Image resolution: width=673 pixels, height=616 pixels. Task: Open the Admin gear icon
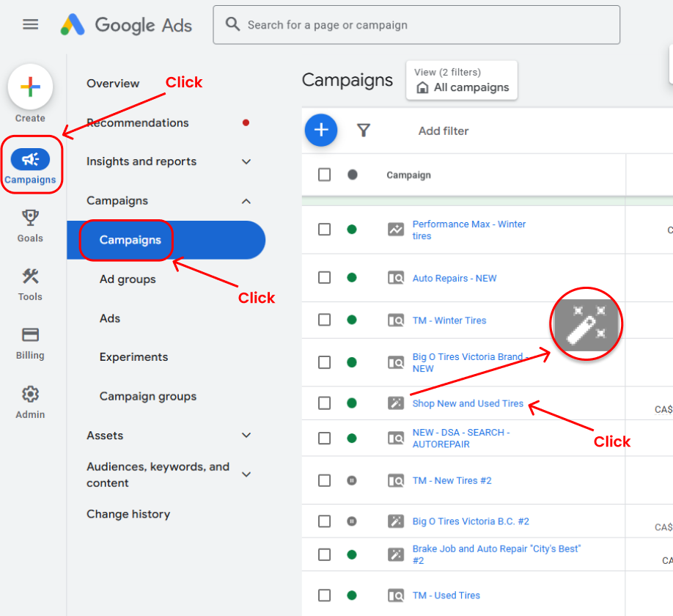30,394
